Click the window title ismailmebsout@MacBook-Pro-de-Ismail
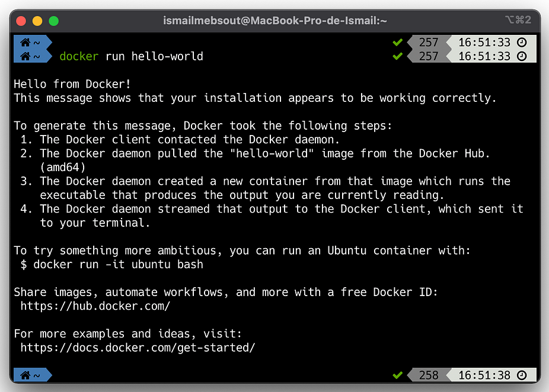Viewport: 549px width, 392px height. click(275, 21)
